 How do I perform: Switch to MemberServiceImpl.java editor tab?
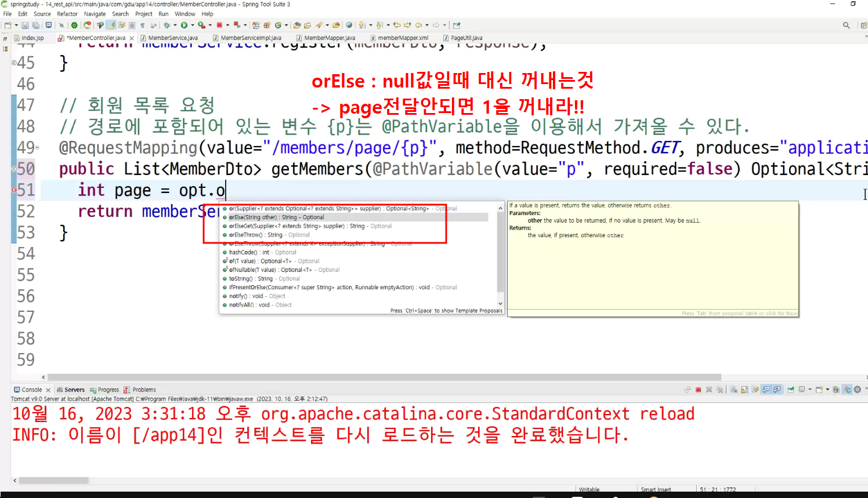(247, 38)
